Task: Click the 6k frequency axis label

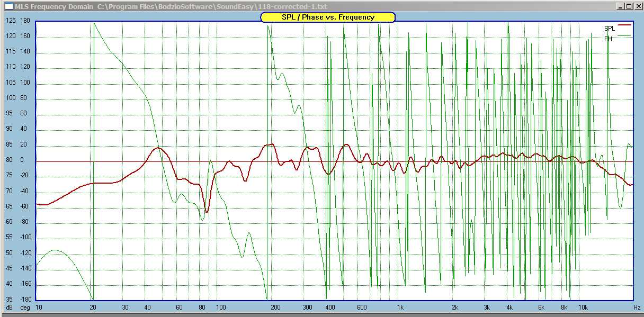Action: tap(541, 307)
